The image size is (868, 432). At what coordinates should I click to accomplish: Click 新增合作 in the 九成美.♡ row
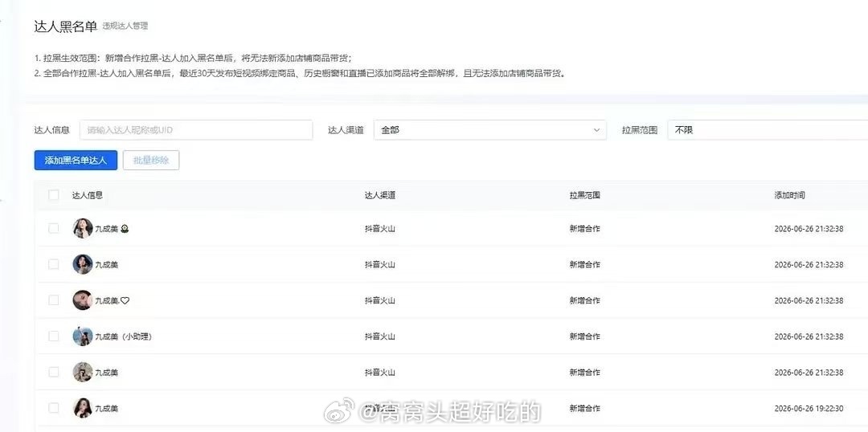click(x=584, y=300)
